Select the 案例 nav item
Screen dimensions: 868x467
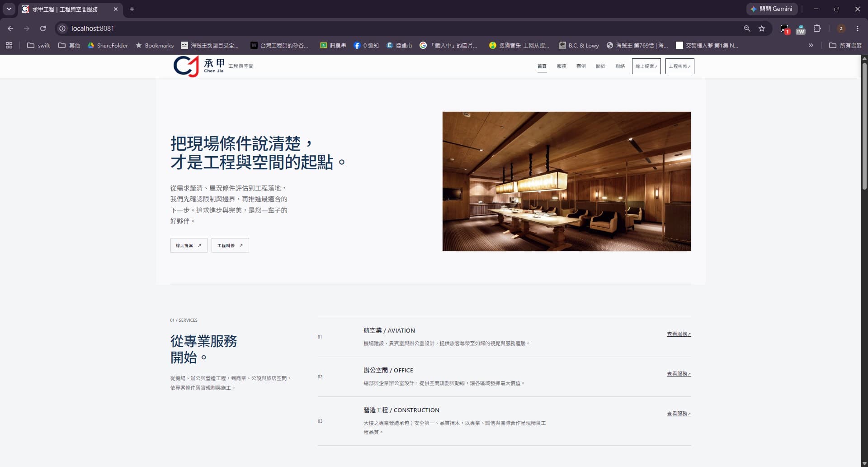581,66
